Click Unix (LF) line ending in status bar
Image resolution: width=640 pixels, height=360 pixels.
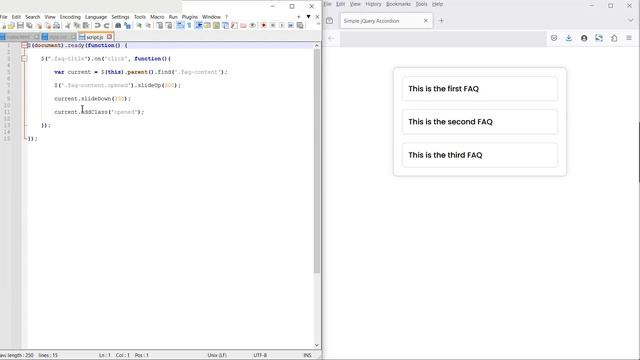(x=217, y=355)
